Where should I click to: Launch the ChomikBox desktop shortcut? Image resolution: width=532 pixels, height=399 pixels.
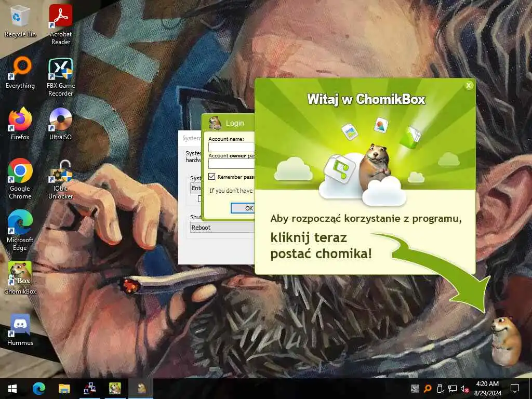tap(20, 277)
